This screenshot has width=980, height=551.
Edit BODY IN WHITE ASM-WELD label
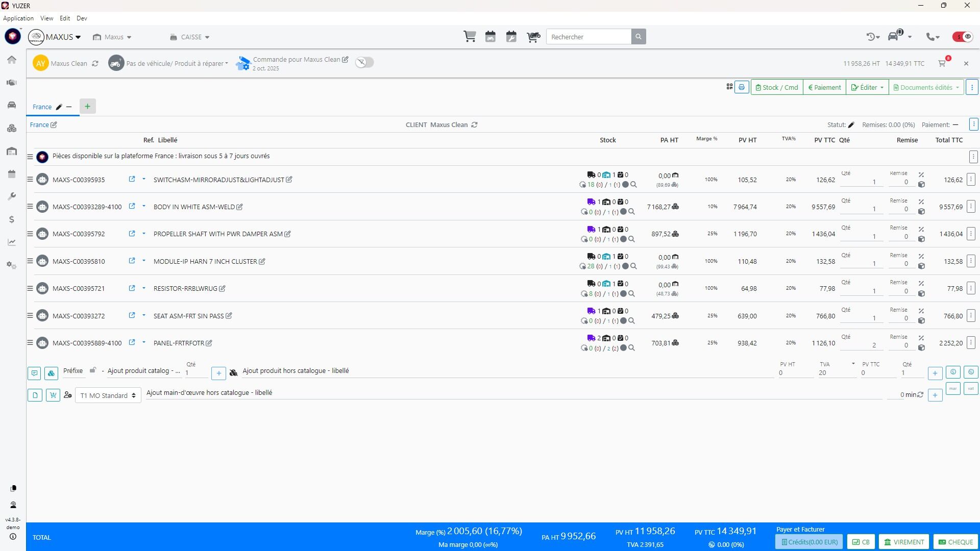[x=240, y=207]
